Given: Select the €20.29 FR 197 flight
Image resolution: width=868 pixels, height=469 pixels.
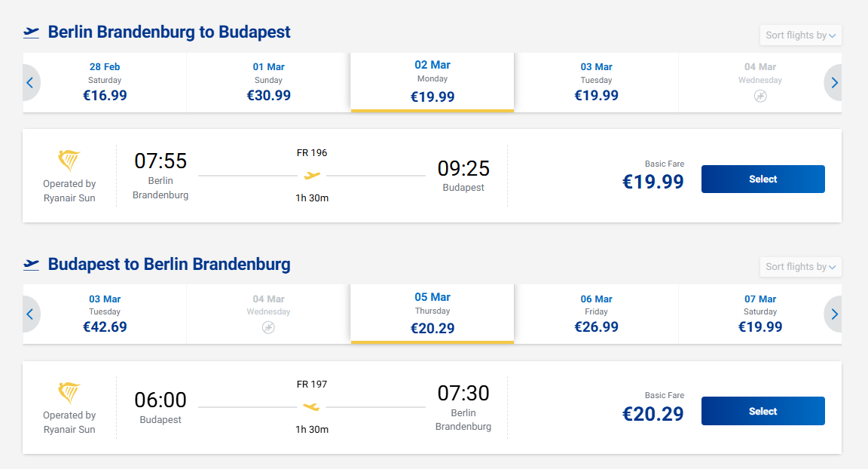Looking at the screenshot, I should tap(763, 411).
